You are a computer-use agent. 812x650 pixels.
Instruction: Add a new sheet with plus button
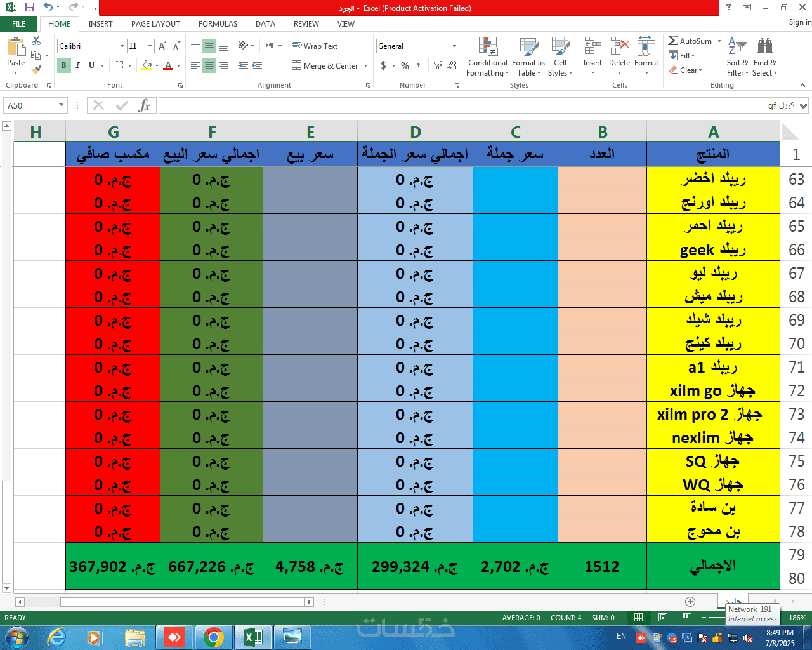tap(690, 602)
